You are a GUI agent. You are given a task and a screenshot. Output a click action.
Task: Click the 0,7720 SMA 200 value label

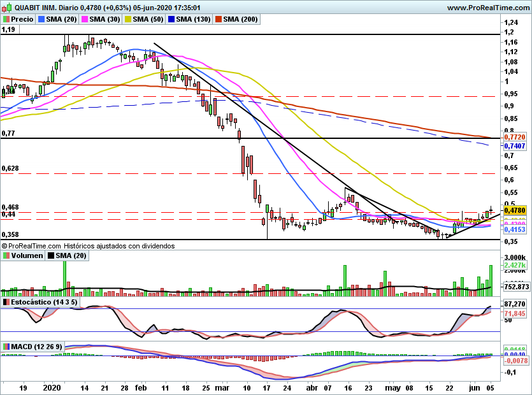515,137
